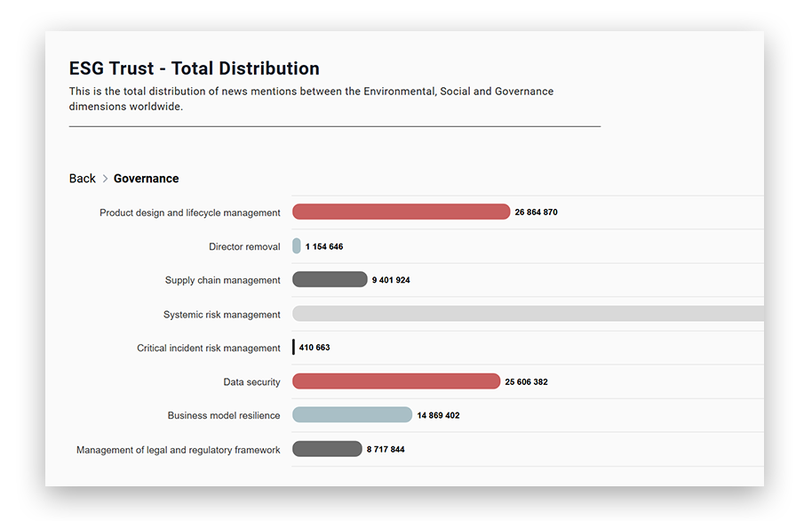
Task: Click the Management of legal and regulatory bar
Action: (327, 449)
